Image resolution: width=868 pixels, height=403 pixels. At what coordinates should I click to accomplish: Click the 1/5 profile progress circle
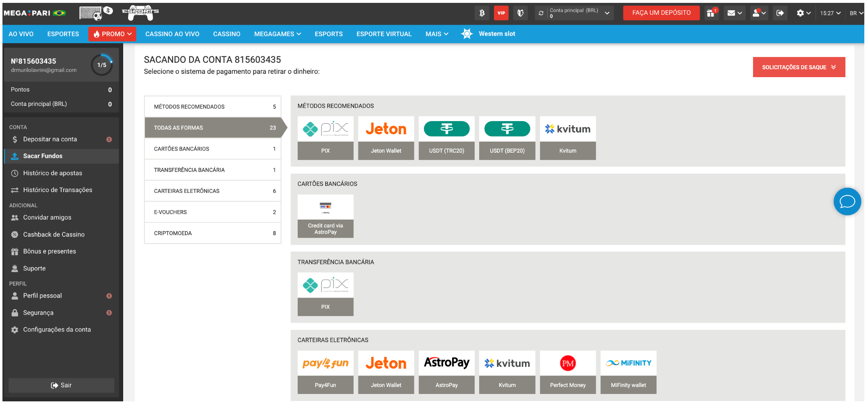102,65
